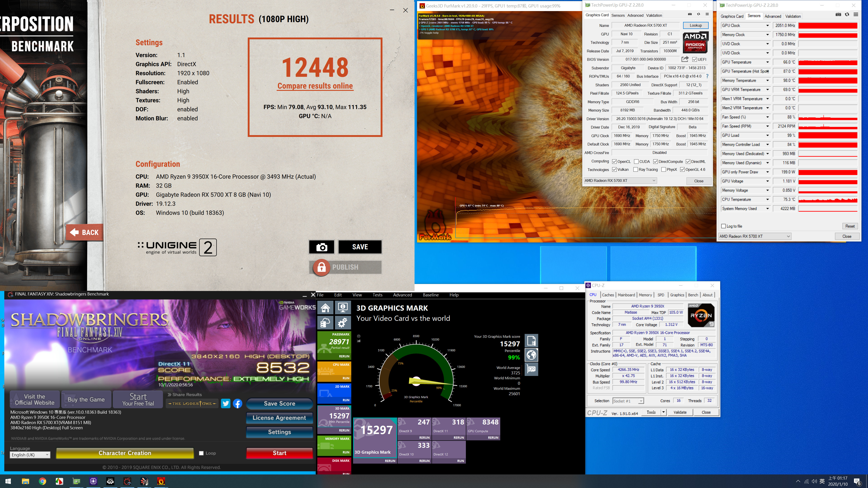The image size is (868, 488).
Task: Open FurMark from taskbar
Action: 161,481
